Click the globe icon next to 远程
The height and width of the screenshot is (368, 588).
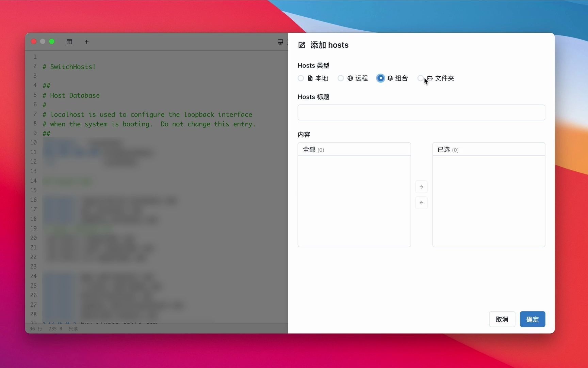pos(350,78)
